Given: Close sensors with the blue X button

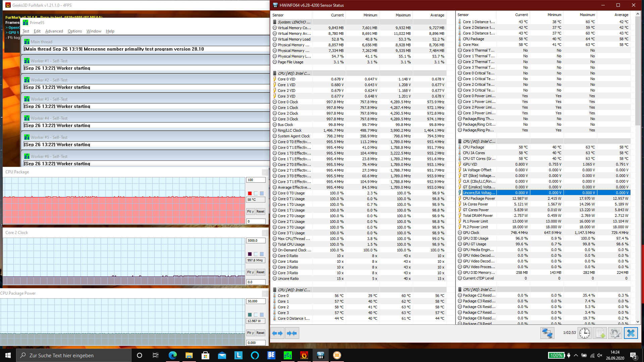Looking at the screenshot, I should click(x=631, y=333).
